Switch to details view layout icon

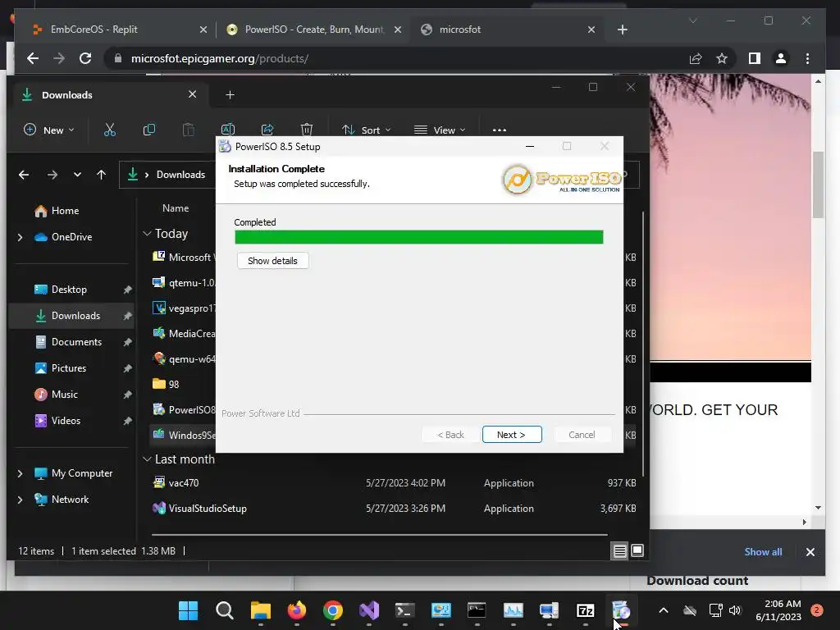point(620,550)
